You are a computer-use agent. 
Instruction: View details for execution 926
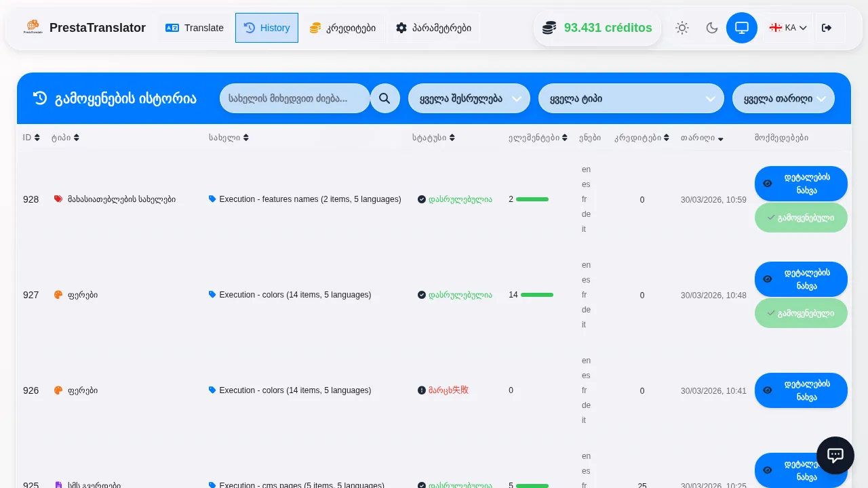click(x=801, y=390)
